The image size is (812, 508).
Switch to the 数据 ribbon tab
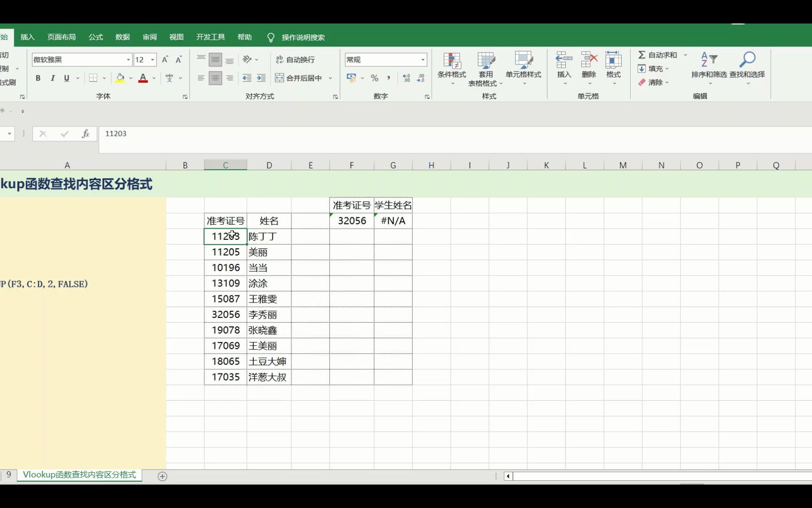pos(122,37)
